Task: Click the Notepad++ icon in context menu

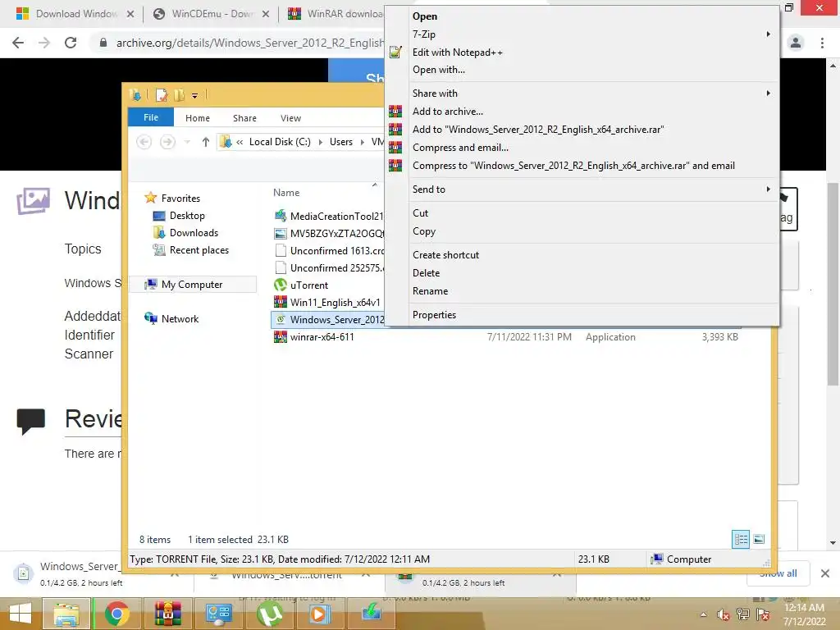Action: click(x=395, y=52)
